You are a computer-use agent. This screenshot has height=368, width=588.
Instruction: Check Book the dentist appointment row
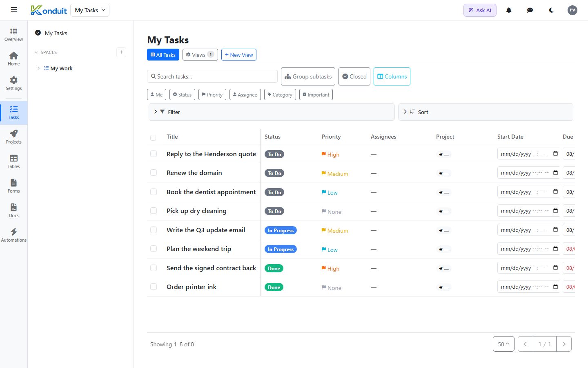coord(154,192)
